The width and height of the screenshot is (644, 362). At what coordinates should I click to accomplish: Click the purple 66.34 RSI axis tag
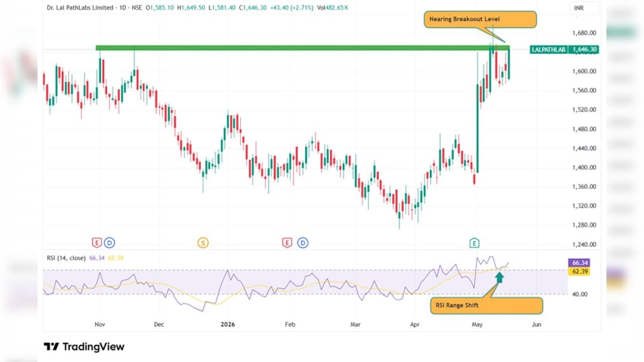click(580, 262)
